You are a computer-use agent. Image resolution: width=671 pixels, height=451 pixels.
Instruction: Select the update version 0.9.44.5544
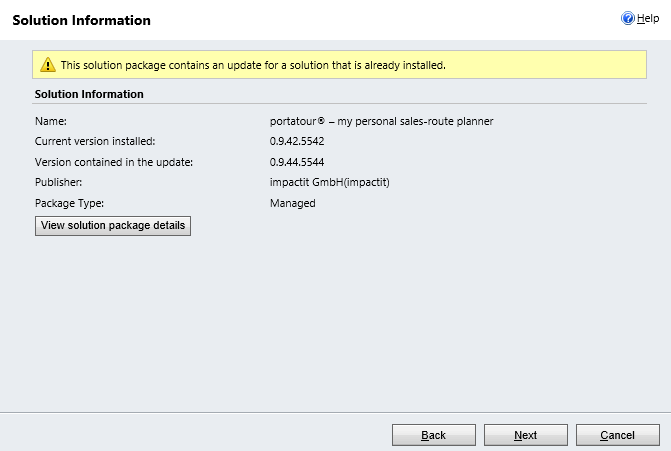(x=297, y=162)
